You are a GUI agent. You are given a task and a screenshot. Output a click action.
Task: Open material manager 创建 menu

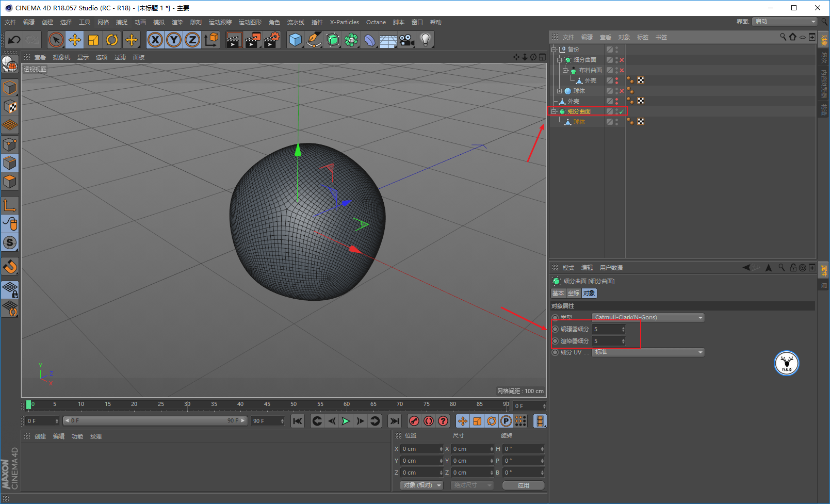[x=40, y=436]
